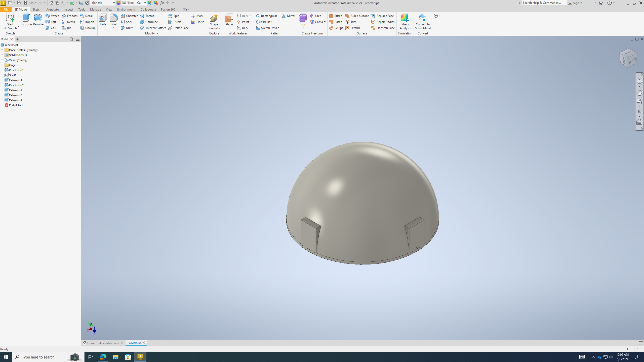Choose the Circular pattern tool
Image resolution: width=644 pixels, height=362 pixels.
pos(264,22)
